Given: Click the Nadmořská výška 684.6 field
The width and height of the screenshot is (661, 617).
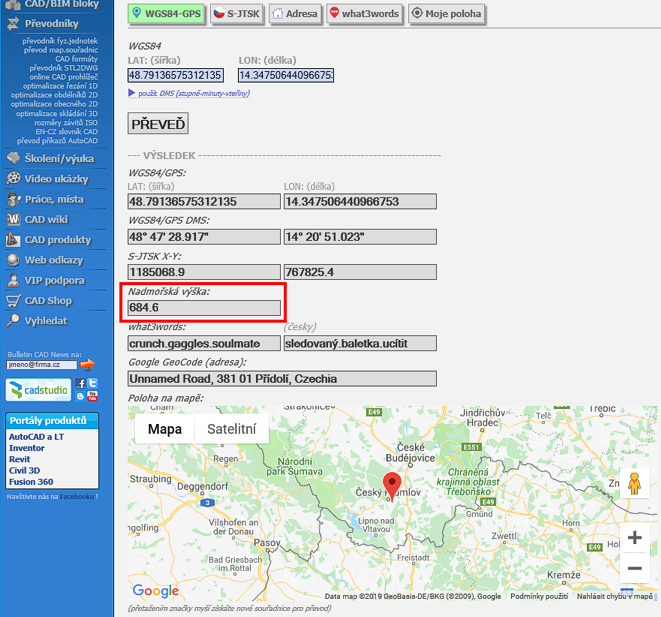Looking at the screenshot, I should (x=204, y=308).
